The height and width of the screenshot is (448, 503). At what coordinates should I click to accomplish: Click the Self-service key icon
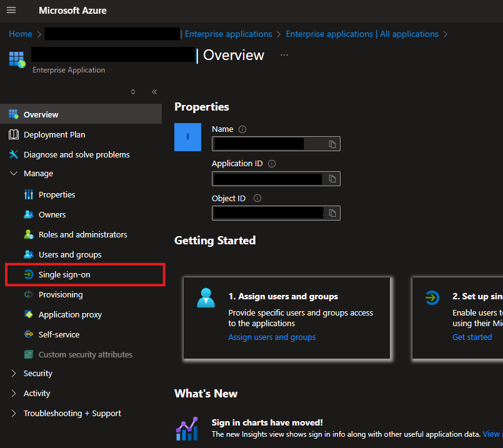29,334
